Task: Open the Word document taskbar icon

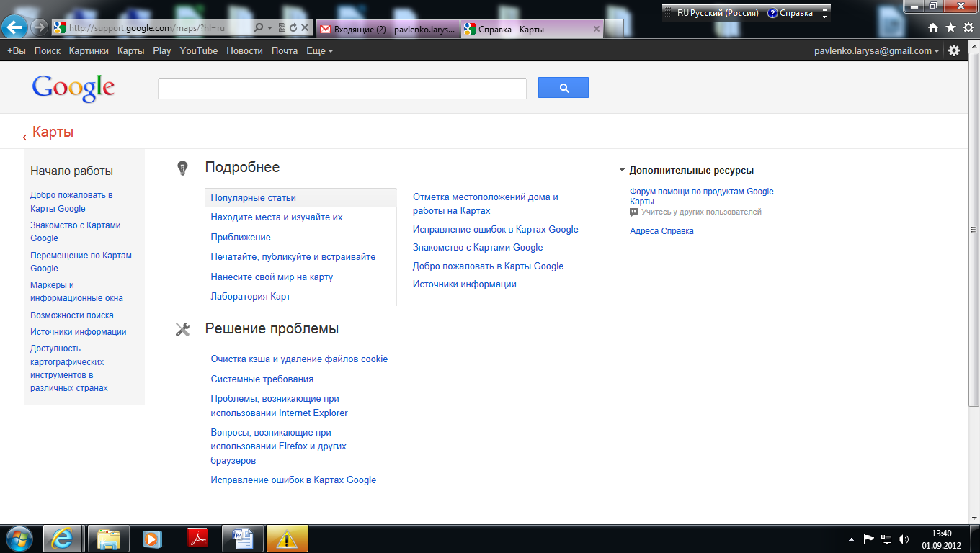Action: coord(242,539)
